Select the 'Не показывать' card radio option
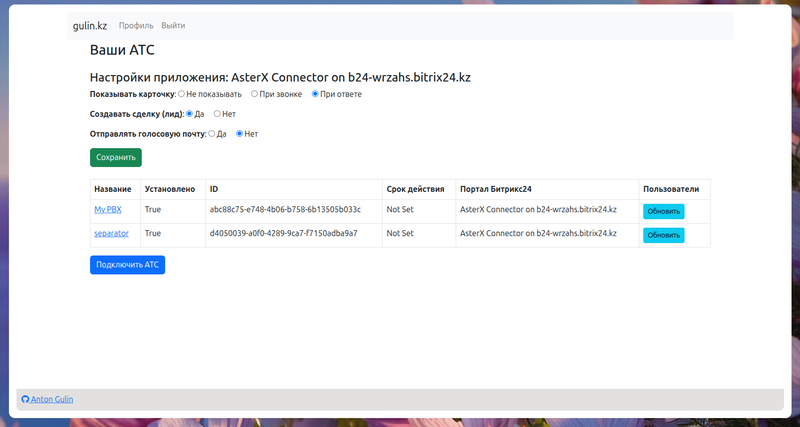800x427 pixels. pyautogui.click(x=181, y=94)
